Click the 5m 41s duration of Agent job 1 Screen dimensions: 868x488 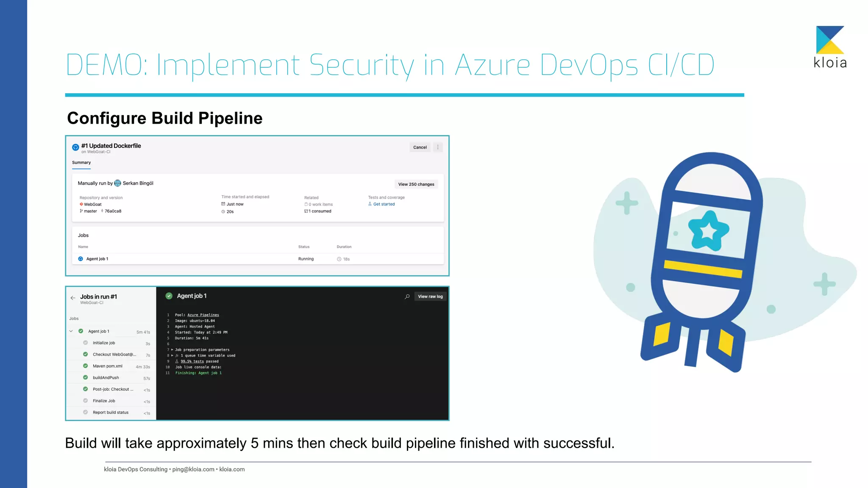coord(143,332)
